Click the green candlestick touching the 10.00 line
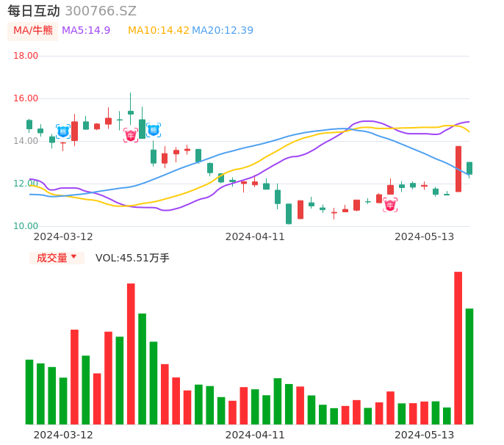The height and width of the screenshot is (445, 504). (x=289, y=214)
